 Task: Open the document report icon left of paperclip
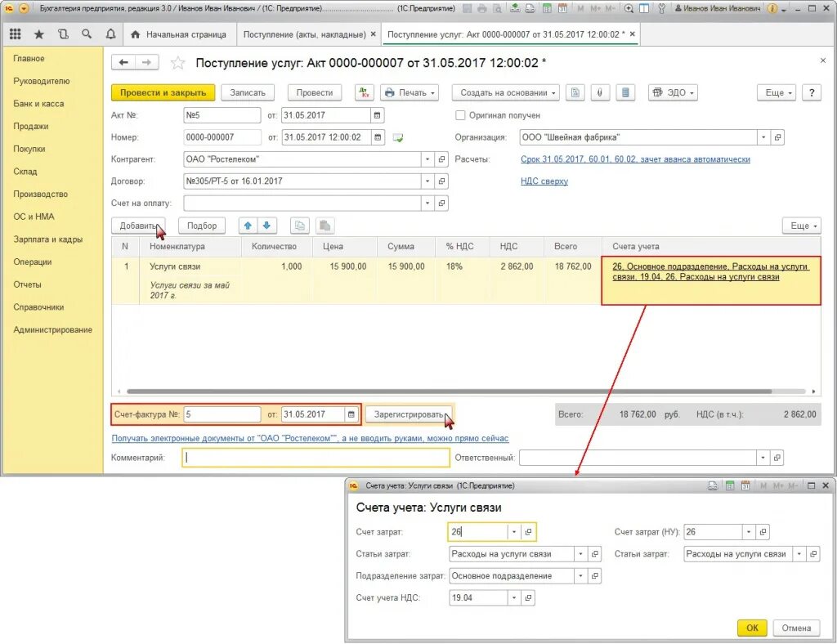pos(575,92)
